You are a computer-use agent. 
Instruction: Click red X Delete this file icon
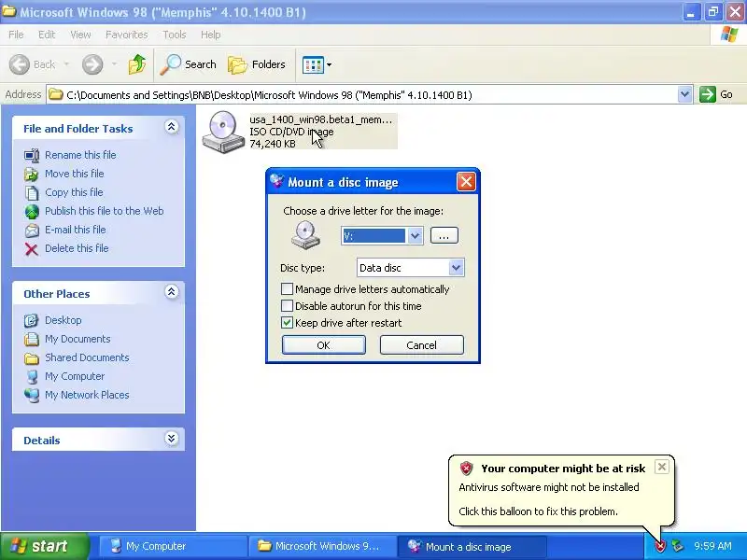click(32, 248)
